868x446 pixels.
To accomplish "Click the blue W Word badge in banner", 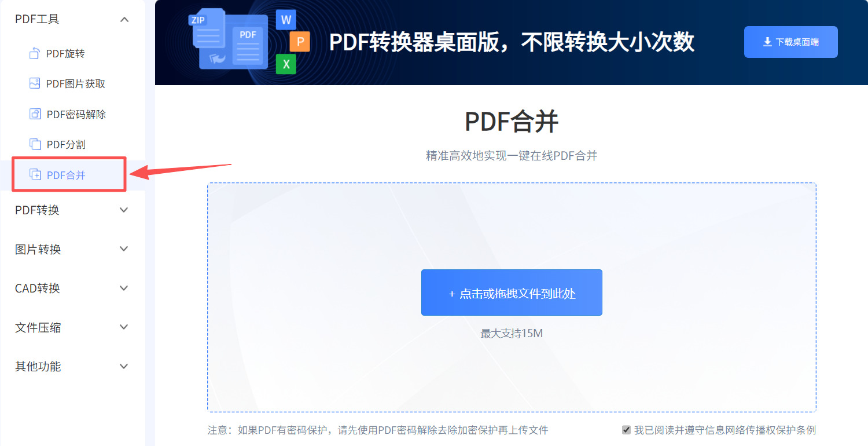I will [286, 19].
